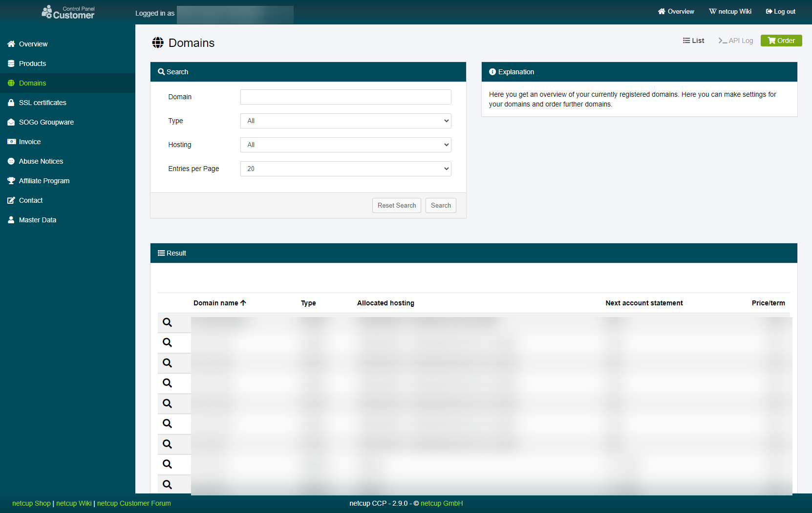Click Next account statement column header

[x=644, y=303]
